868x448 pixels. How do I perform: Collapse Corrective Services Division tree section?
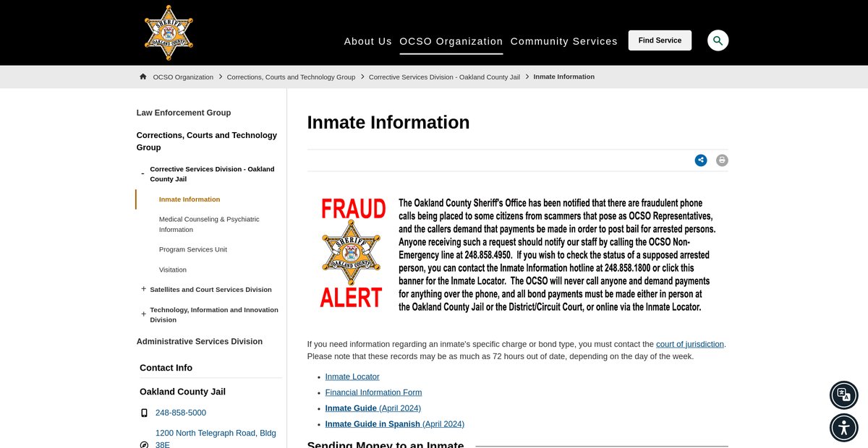click(x=142, y=174)
